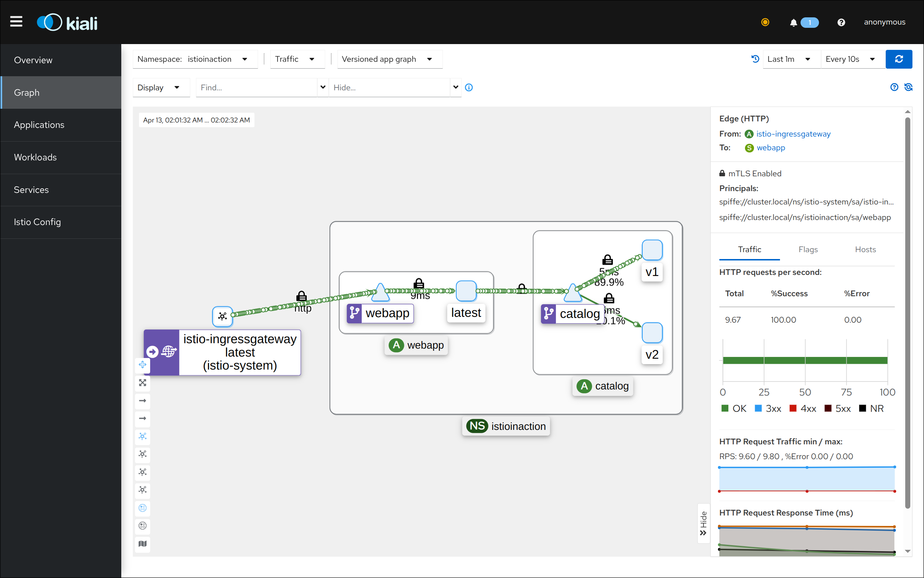Select the blue namespace-box layout circle icon

tap(143, 508)
